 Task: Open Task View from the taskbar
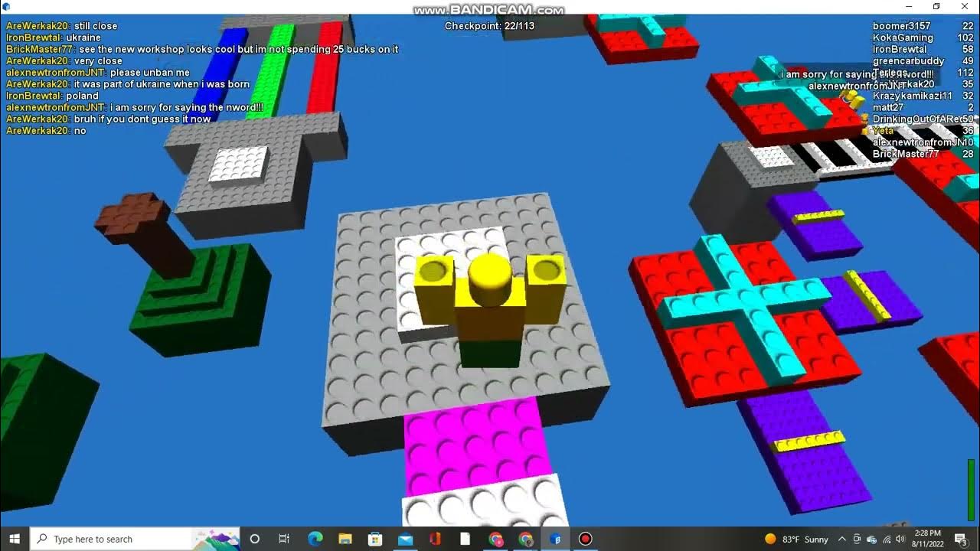pyautogui.click(x=284, y=539)
